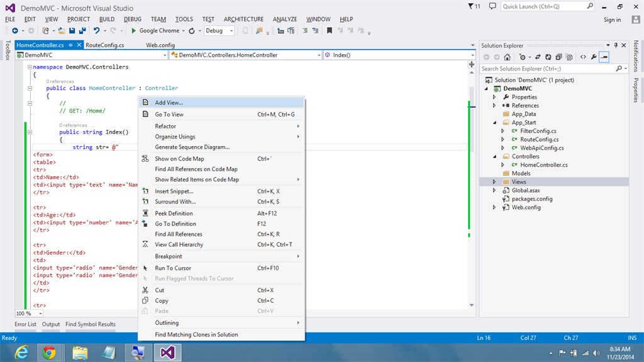Open the Debug configuration dropdown
The image size is (644, 362).
coord(231,30)
